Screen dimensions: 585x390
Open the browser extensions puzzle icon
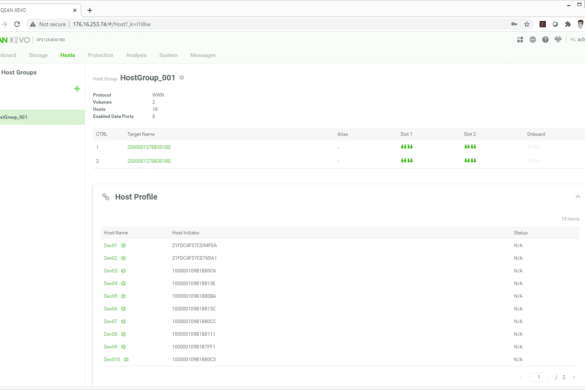pyautogui.click(x=568, y=24)
